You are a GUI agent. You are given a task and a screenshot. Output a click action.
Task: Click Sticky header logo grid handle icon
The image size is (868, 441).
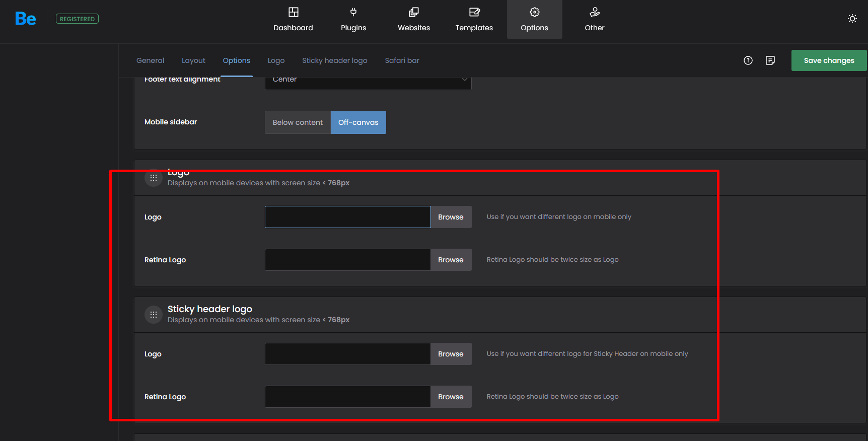(154, 315)
